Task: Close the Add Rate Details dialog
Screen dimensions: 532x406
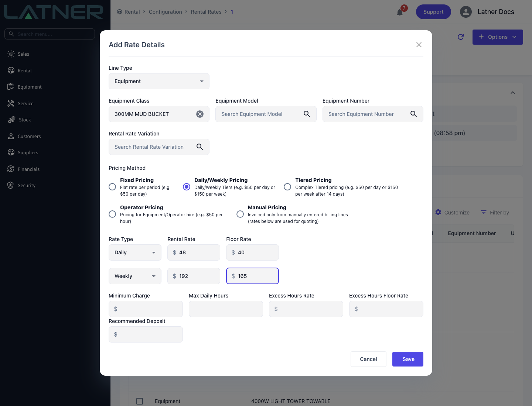Action: pos(419,45)
